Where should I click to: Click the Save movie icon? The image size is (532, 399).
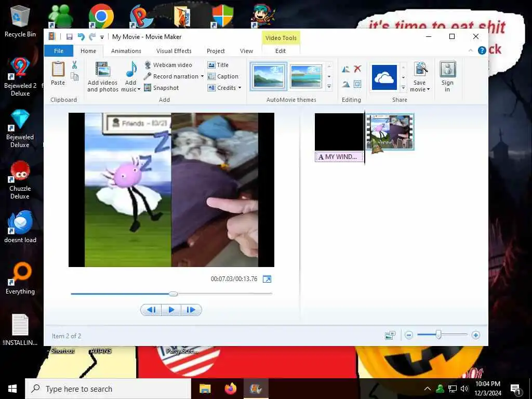(x=420, y=70)
